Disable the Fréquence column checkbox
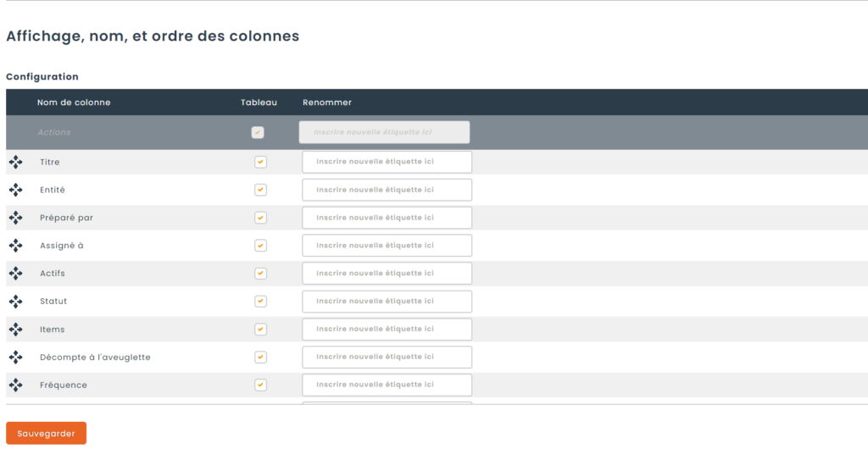Image resolution: width=868 pixels, height=449 pixels. tap(260, 385)
